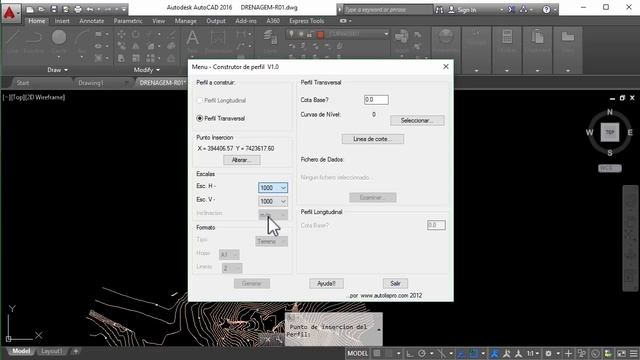640x360 pixels.
Task: Switch to the Parametric ribbon tab
Action: pyautogui.click(x=128, y=21)
